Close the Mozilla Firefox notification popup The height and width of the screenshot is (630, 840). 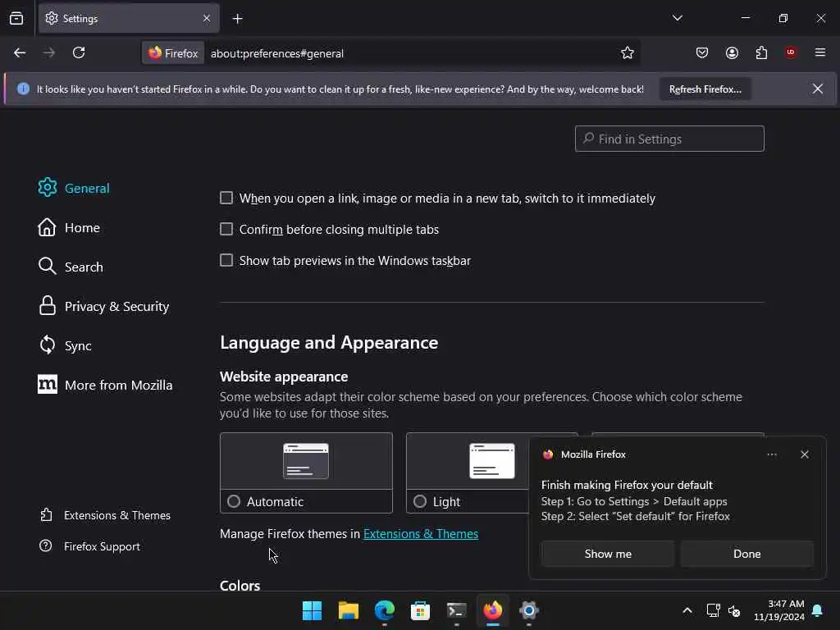point(804,454)
